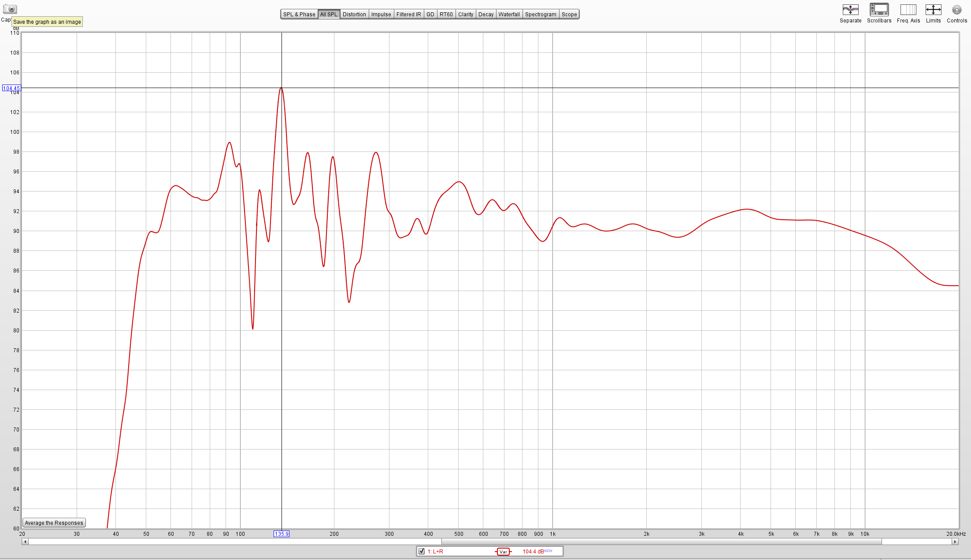Open the RT60 tab
The image size is (971, 560).
coord(446,14)
